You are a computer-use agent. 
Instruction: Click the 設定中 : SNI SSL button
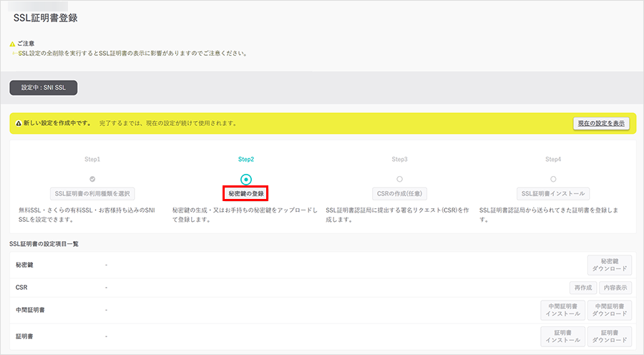pyautogui.click(x=43, y=87)
